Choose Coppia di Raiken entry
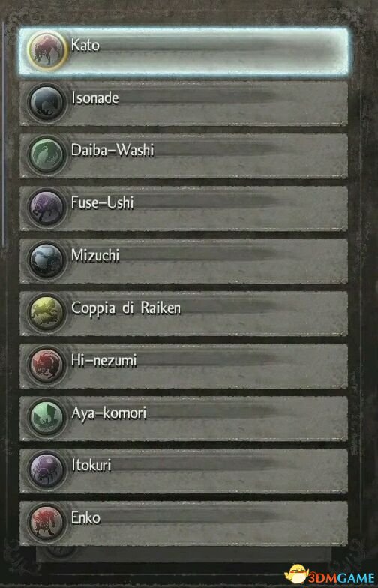This screenshot has width=378, height=588. 184,313
